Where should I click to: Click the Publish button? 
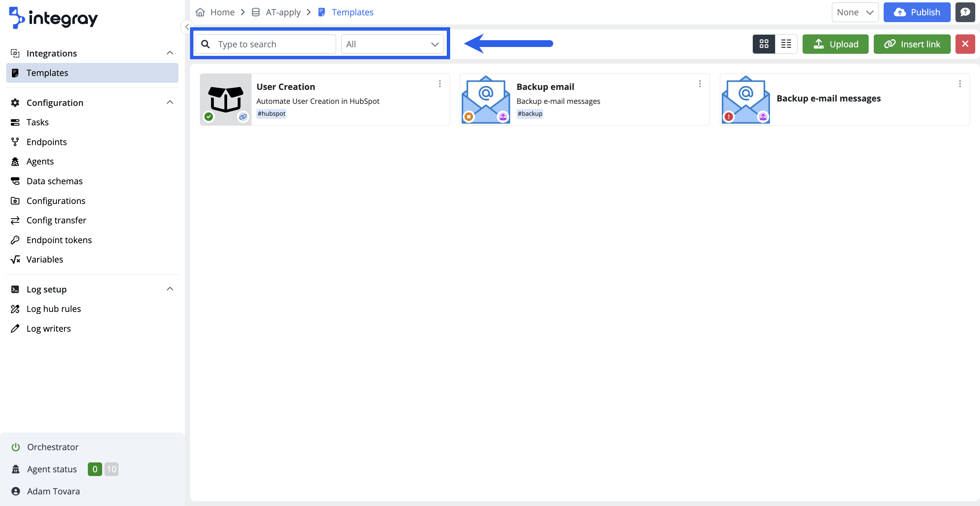[x=916, y=12]
